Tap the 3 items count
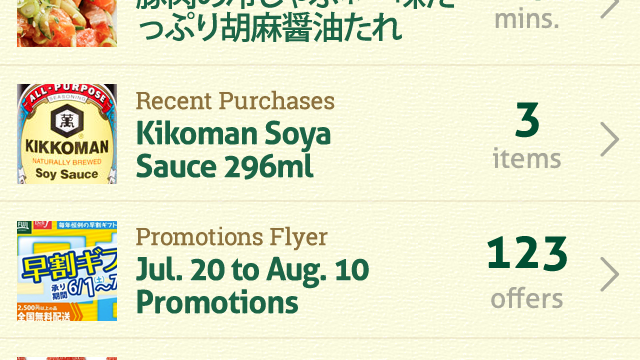This screenshot has width=640, height=360. click(527, 136)
